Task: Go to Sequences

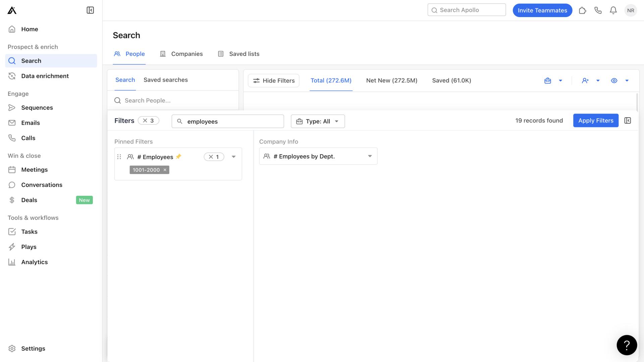Action: (51, 108)
